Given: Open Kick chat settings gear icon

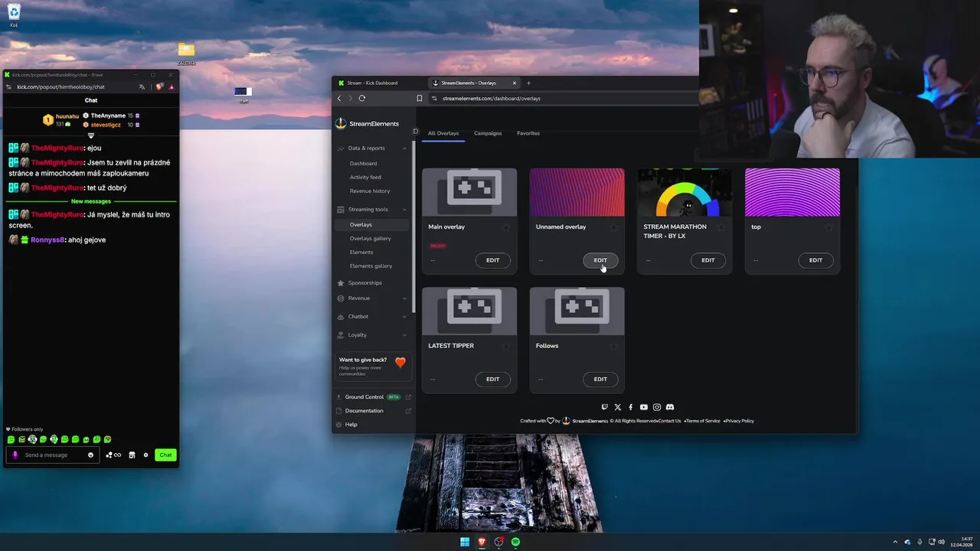Looking at the screenshot, I should pyautogui.click(x=145, y=455).
